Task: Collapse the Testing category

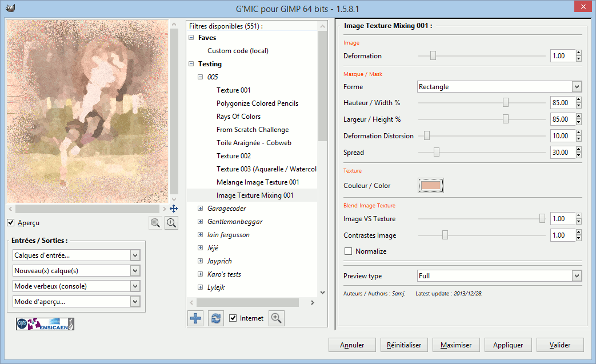Action: click(191, 64)
